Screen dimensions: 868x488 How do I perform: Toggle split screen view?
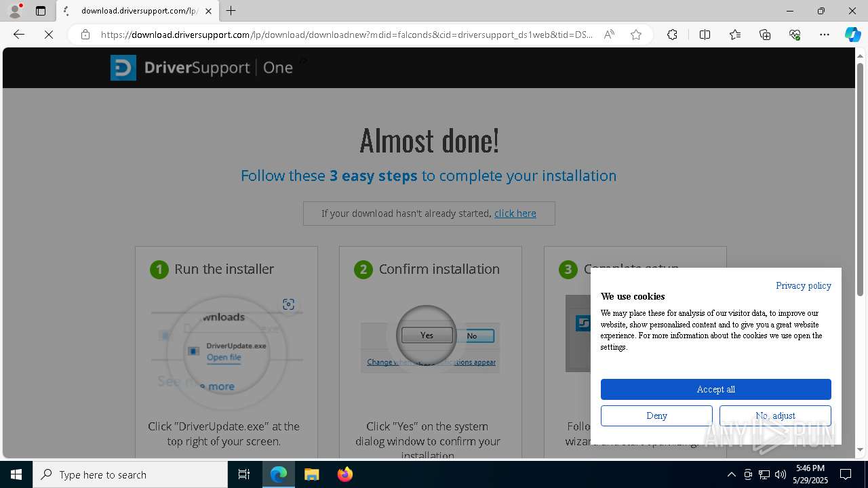[705, 35]
